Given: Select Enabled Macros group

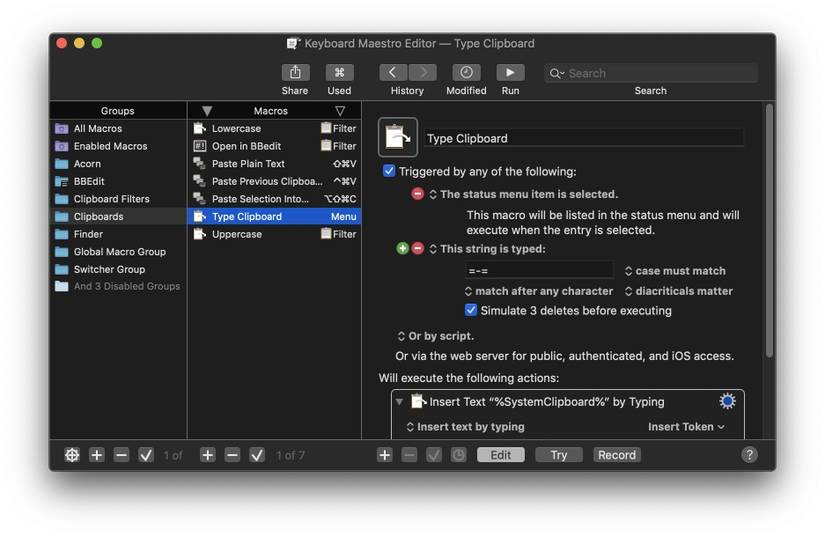Looking at the screenshot, I should [x=118, y=146].
